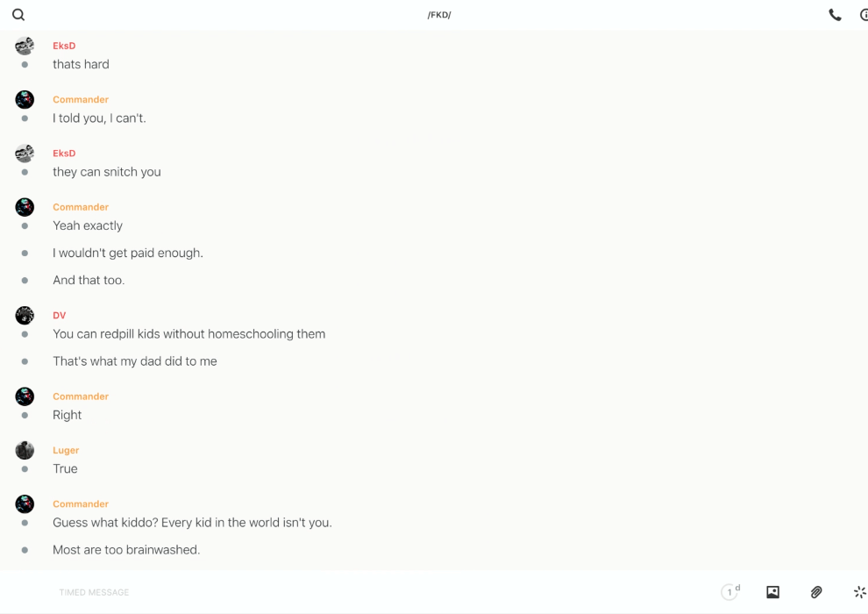Send a ping using the burst icon

coord(859,592)
